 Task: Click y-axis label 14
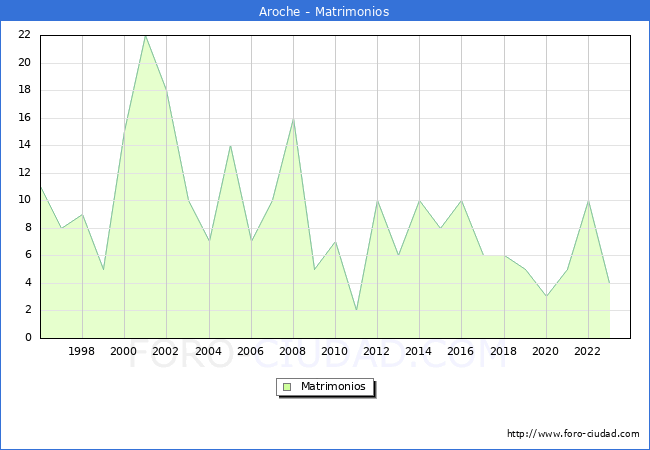24,145
